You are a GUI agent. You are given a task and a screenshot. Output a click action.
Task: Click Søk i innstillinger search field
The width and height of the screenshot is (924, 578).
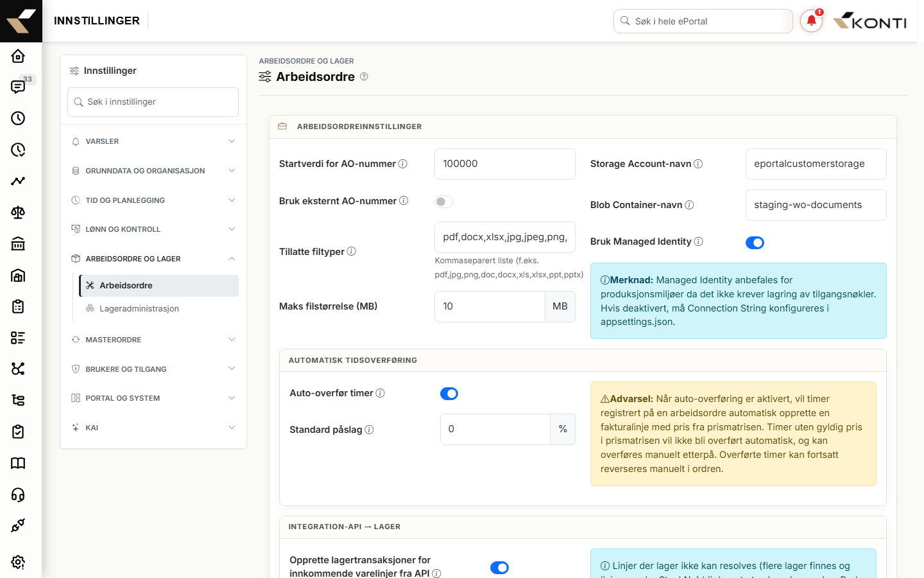click(x=153, y=102)
